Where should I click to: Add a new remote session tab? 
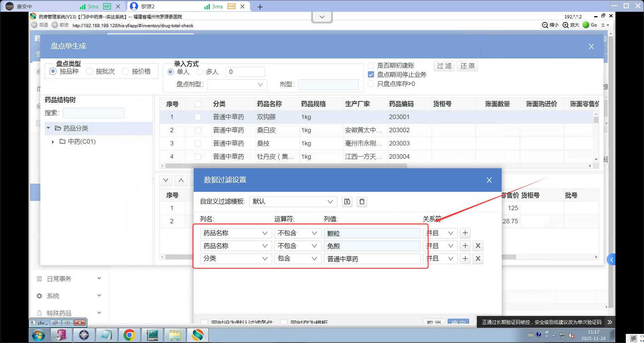point(260,7)
